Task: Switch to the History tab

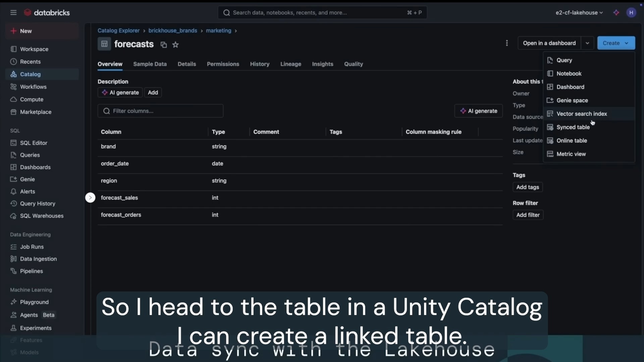Action: click(x=260, y=64)
